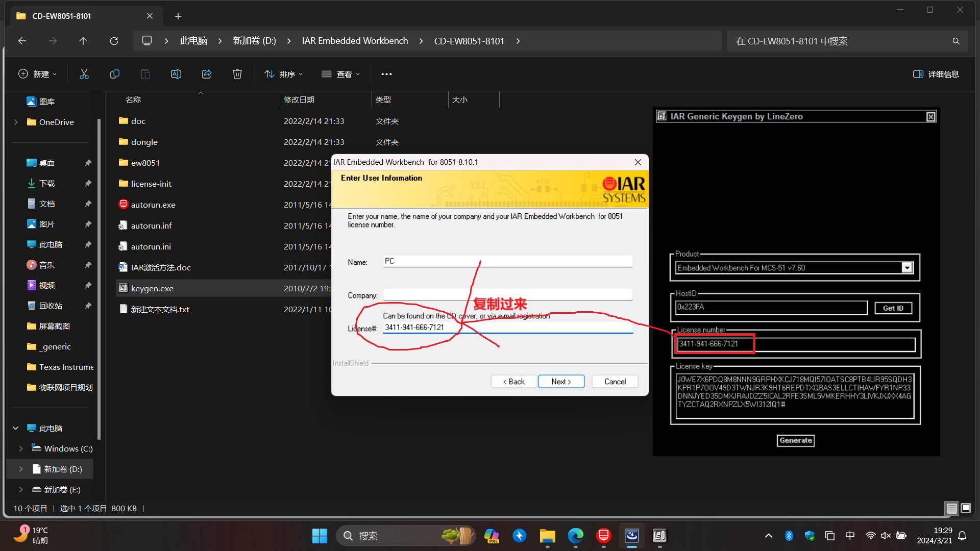Open the 新建 (New) dropdown menu
The width and height of the screenshot is (980, 551).
pyautogui.click(x=37, y=74)
